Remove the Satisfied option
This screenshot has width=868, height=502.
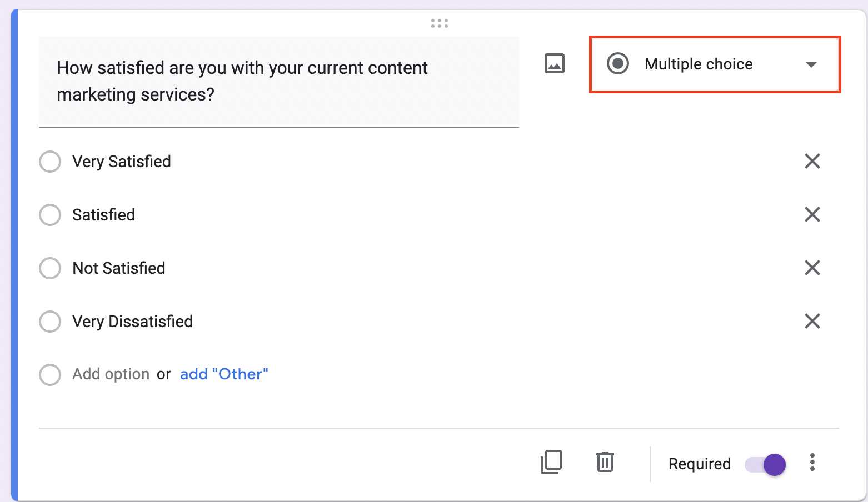(812, 215)
